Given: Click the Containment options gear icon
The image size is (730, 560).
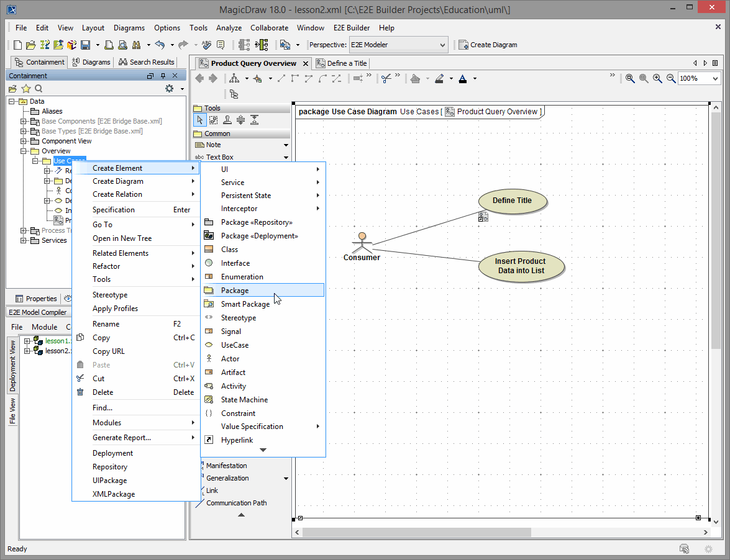Looking at the screenshot, I should 169,89.
